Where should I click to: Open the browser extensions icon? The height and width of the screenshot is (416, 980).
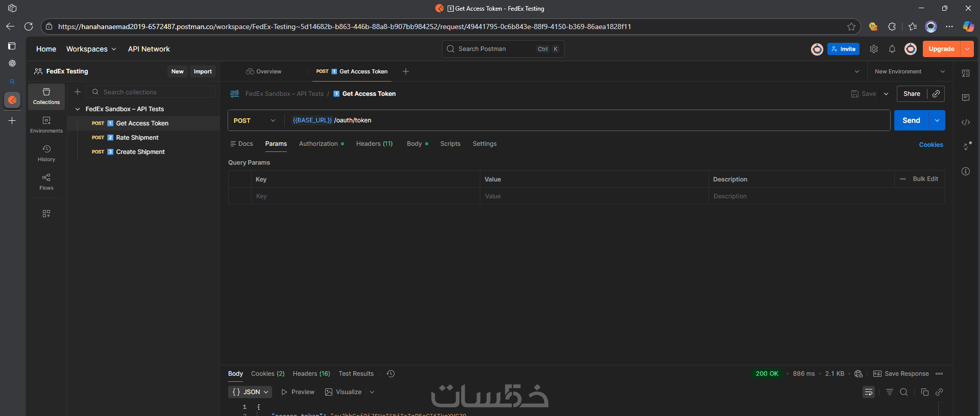892,27
